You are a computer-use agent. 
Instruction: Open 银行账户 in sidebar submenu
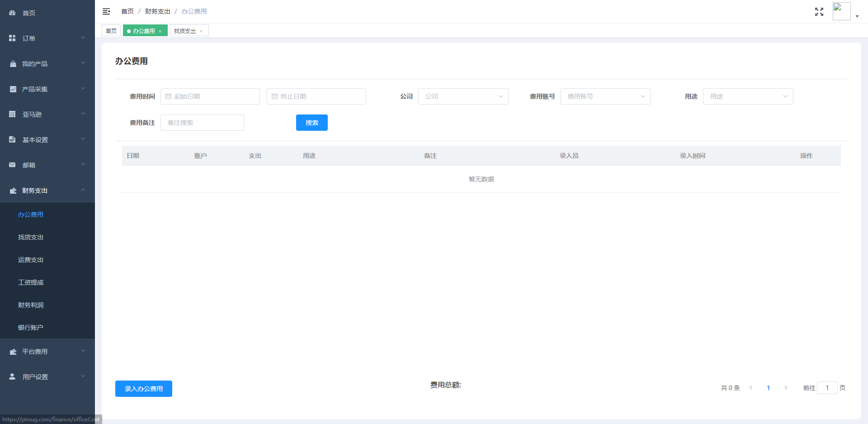[x=31, y=328]
